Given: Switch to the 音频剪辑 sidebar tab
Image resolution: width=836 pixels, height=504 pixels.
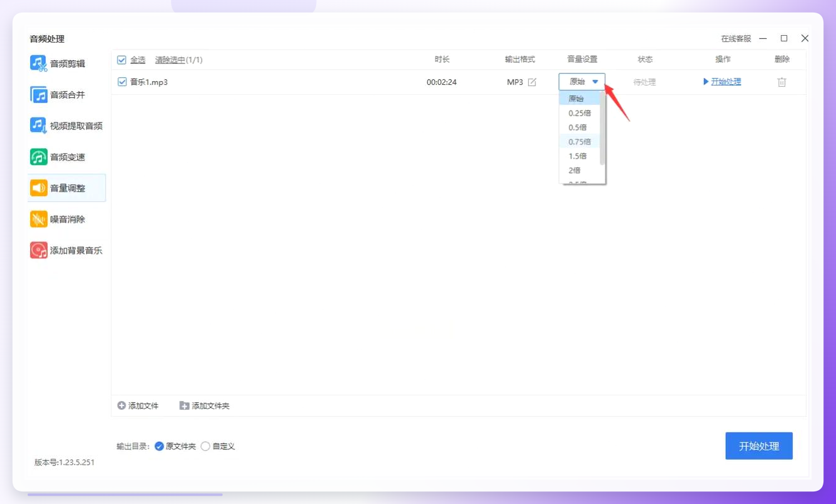Looking at the screenshot, I should tap(68, 63).
